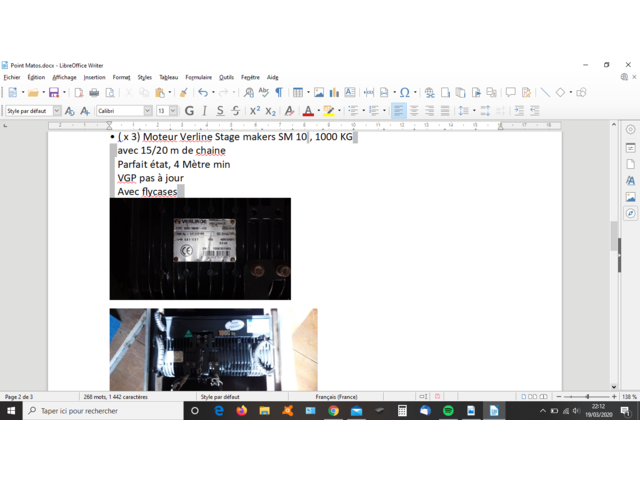The image size is (640, 480).
Task: Open the sidebar Styles panel
Action: pos(631,180)
